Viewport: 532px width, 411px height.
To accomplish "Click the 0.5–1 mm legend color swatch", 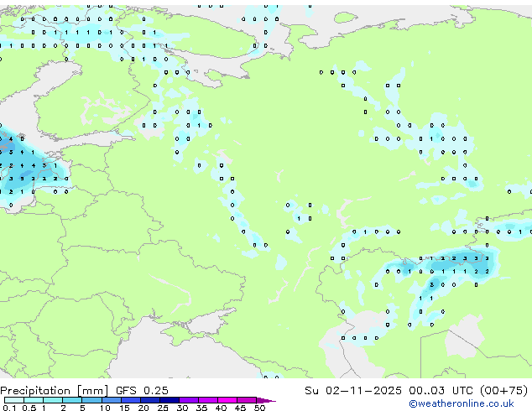I will pos(34,400).
